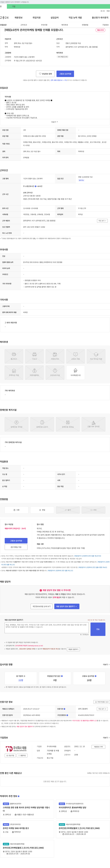The width and height of the screenshot is (110, 868).
Task: Select the 서류 screening step
Action: click(x=16, y=510)
